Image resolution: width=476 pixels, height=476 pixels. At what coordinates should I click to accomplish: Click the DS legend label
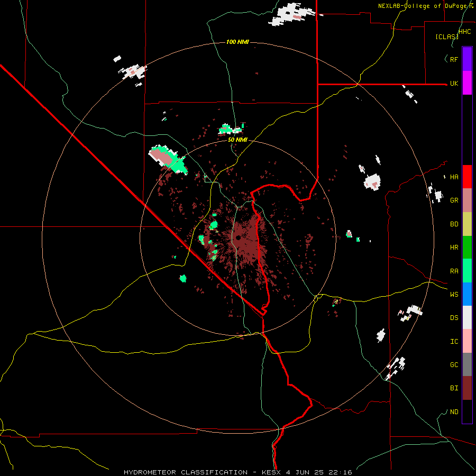(454, 318)
